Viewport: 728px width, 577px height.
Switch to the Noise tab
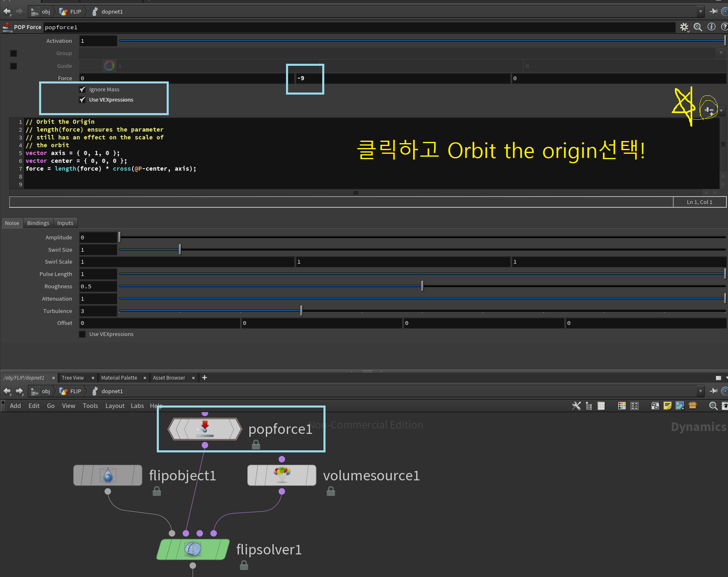coord(12,223)
